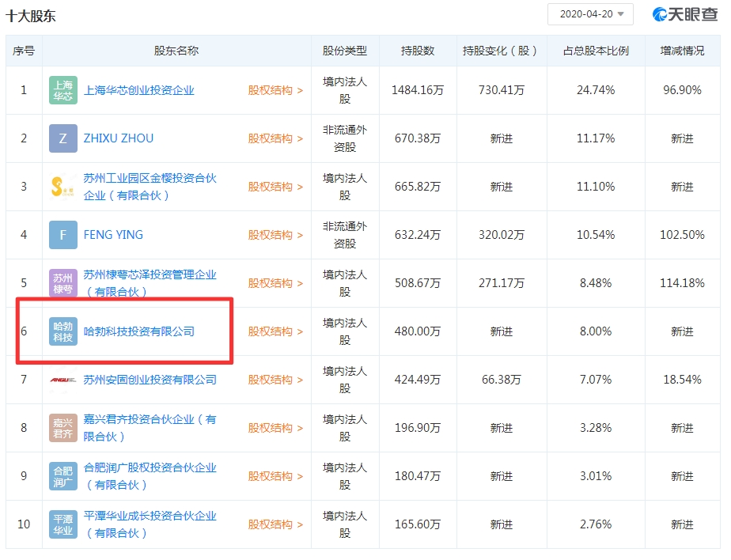This screenshot has height=560, width=731.
Task: Select the 11.17% share ratio cell
Action: point(596,138)
